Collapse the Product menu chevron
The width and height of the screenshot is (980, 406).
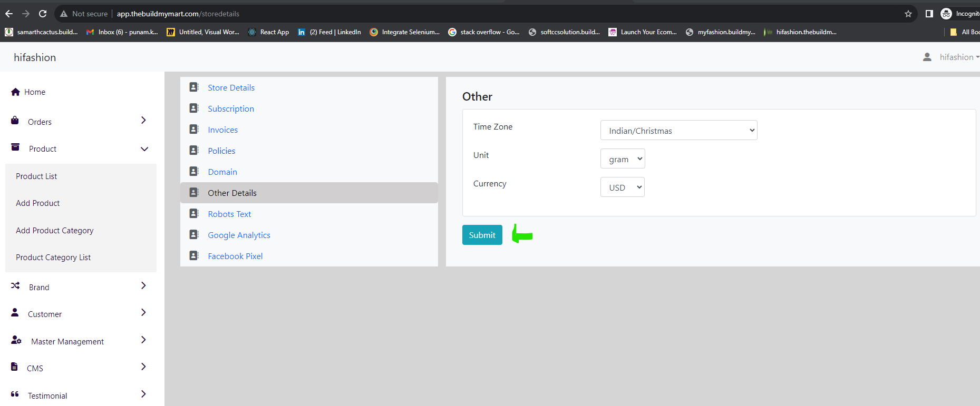tap(144, 149)
